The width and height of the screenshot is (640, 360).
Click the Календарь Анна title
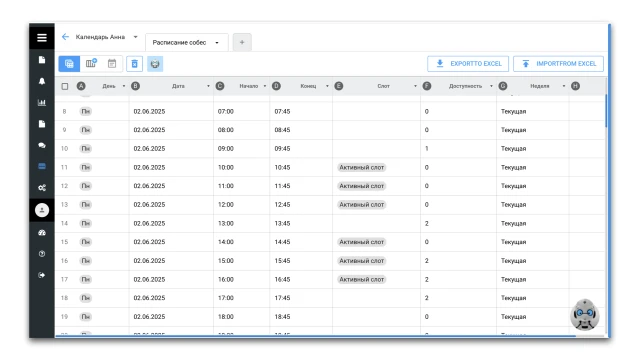pyautogui.click(x=100, y=37)
